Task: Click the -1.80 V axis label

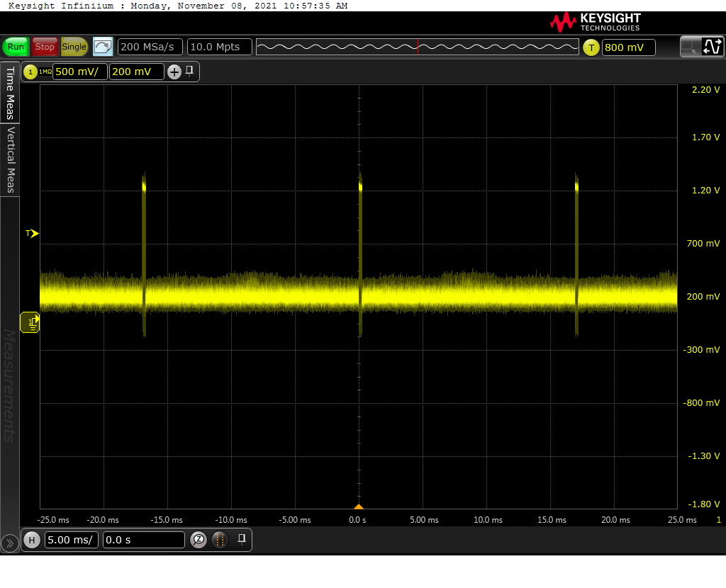Action: click(704, 504)
